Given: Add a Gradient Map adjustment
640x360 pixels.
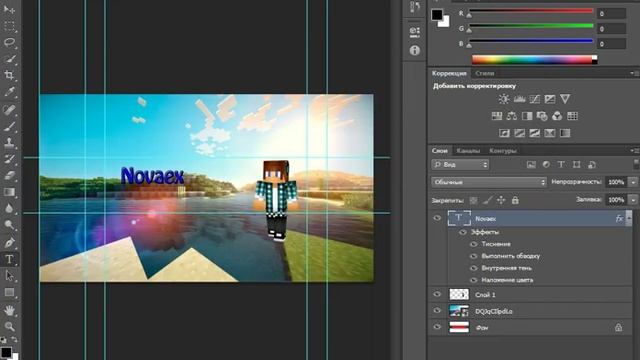Looking at the screenshot, I should [x=565, y=133].
